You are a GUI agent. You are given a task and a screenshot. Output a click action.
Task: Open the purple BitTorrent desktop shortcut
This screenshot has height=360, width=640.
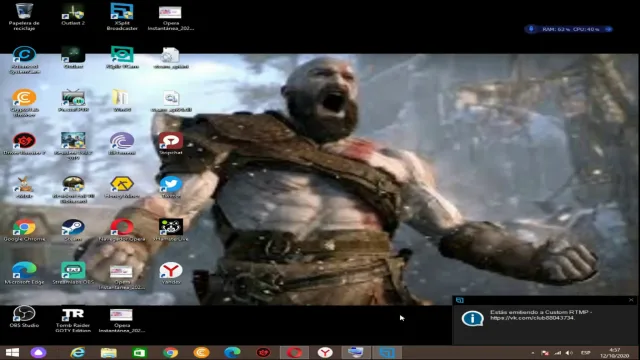point(122,144)
